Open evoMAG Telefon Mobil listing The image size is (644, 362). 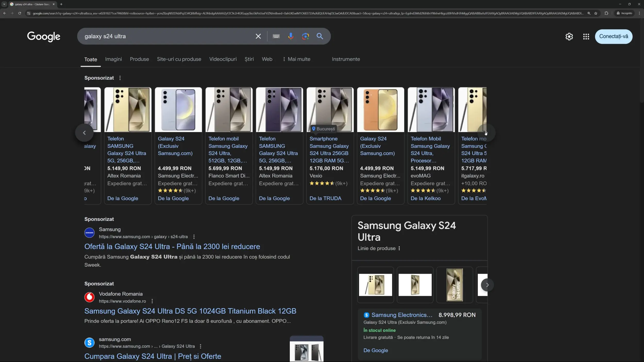pyautogui.click(x=431, y=146)
